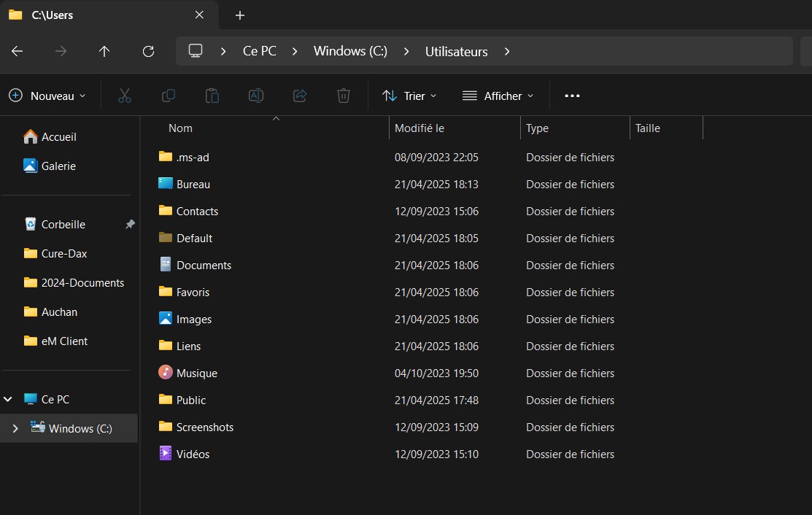
Task: Sort by the Nom column header
Action: tap(180, 128)
